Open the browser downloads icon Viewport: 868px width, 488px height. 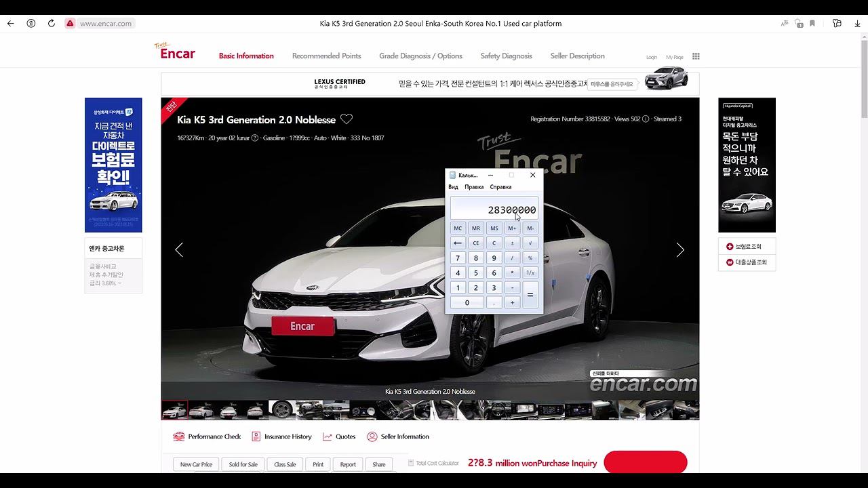click(x=858, y=23)
